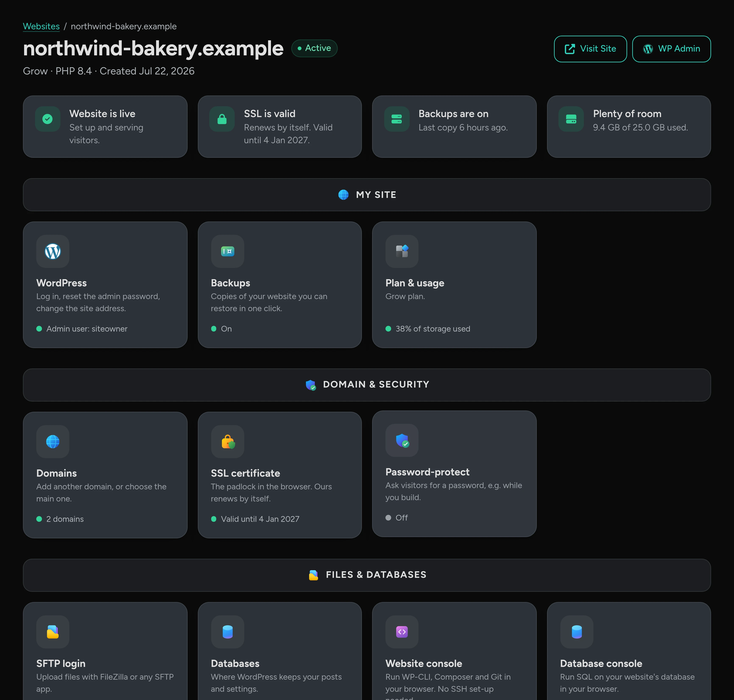This screenshot has width=734, height=700.
Task: Collapse the DOMAIN & SECURITY section header
Action: pos(367,385)
